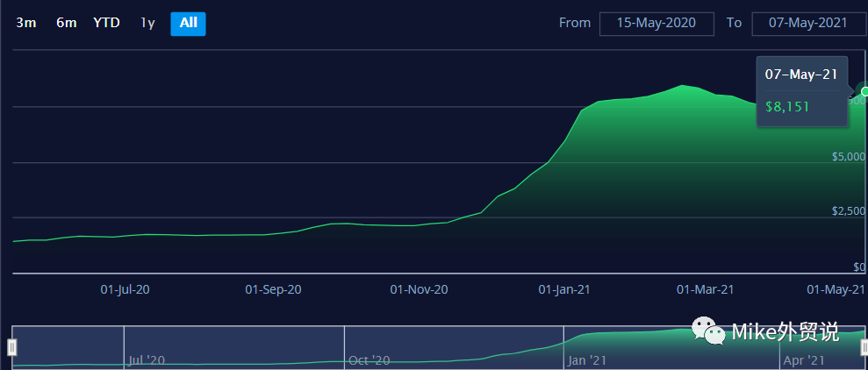Click Oct '20 in the navigator
868x370 pixels.
[x=369, y=360]
